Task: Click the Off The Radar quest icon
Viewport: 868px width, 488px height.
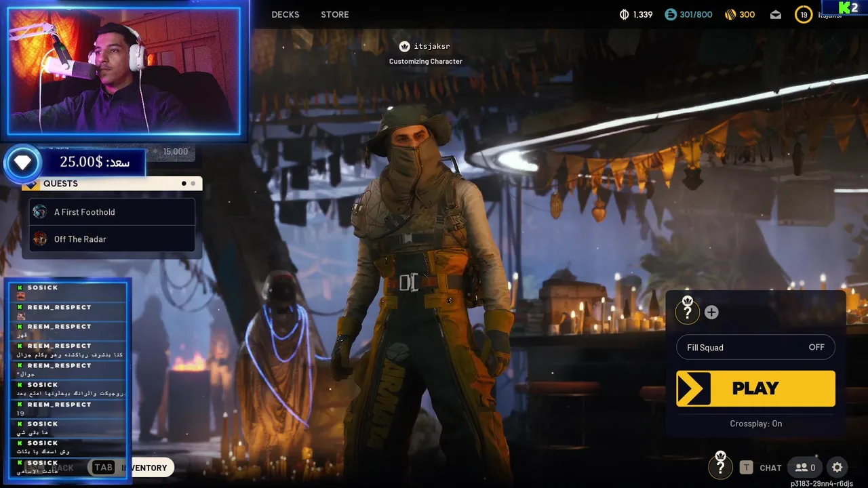Action: pyautogui.click(x=40, y=239)
